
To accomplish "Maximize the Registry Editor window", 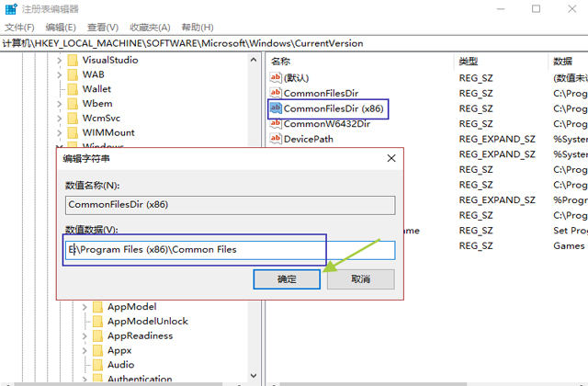I will click(536, 8).
